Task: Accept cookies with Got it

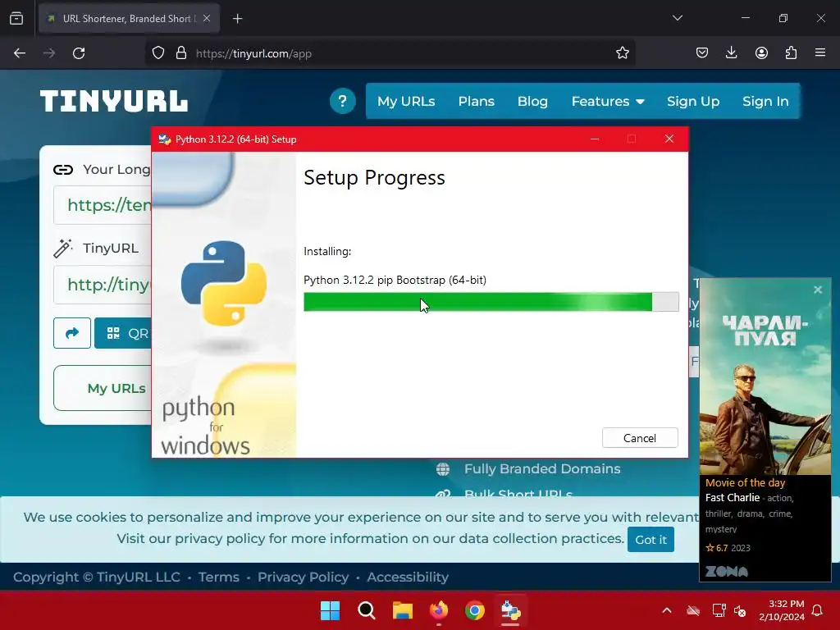Action: (651, 540)
